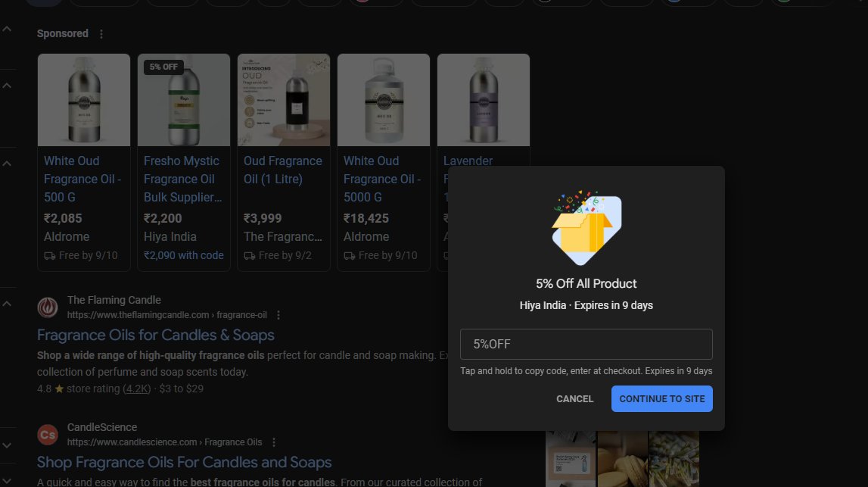Screen dimensions: 868x487
Task: View Fresho Mystic bottle thumbnail with 5% OFF
Action: click(184, 100)
